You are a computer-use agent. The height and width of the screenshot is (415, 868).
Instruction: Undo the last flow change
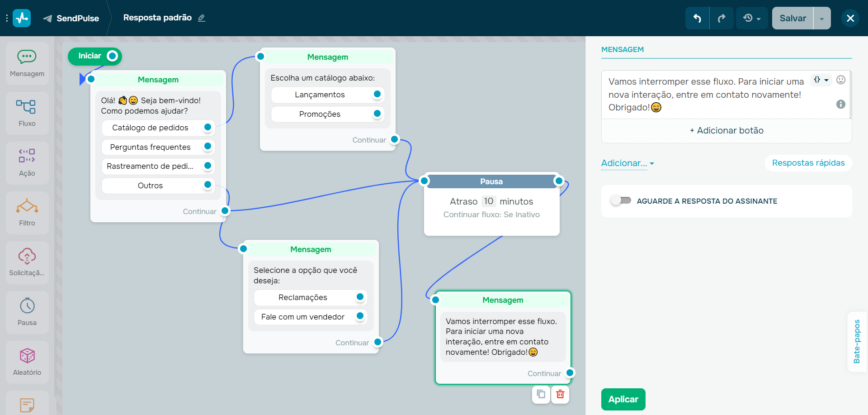697,18
